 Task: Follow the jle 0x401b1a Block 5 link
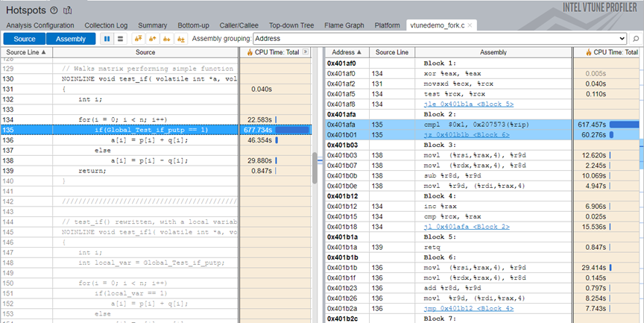pyautogui.click(x=469, y=104)
